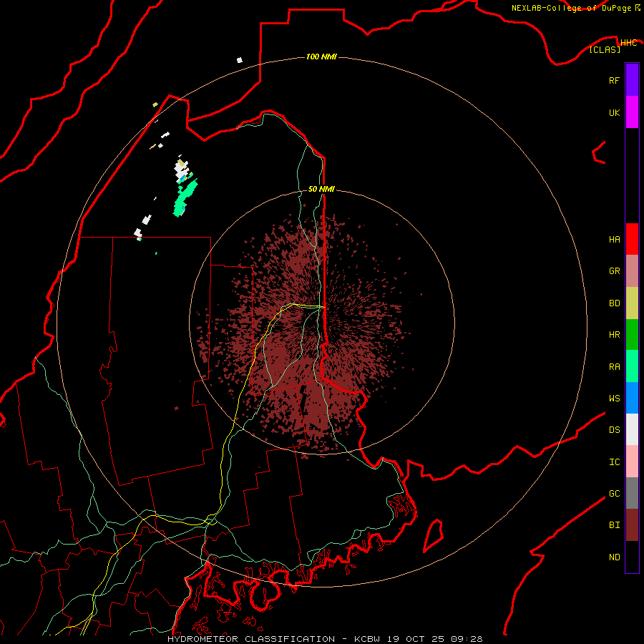Select the BD yellow legend swatch
This screenshot has height=644, width=644.
point(632,303)
